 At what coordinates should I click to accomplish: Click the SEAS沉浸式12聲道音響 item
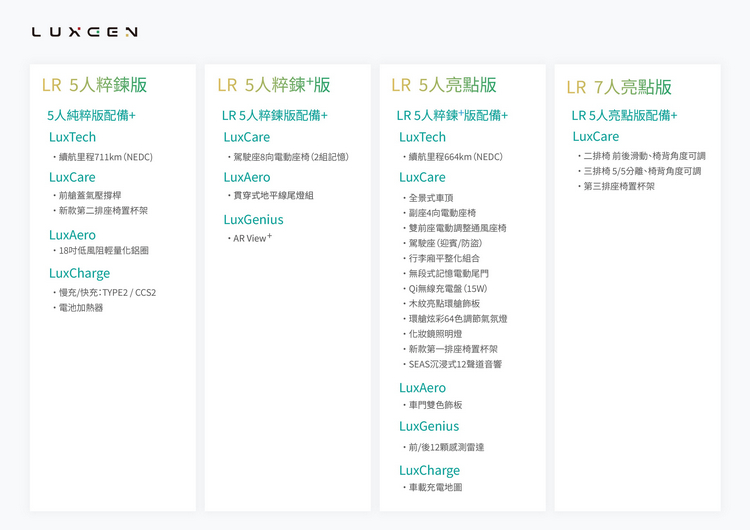point(455,364)
